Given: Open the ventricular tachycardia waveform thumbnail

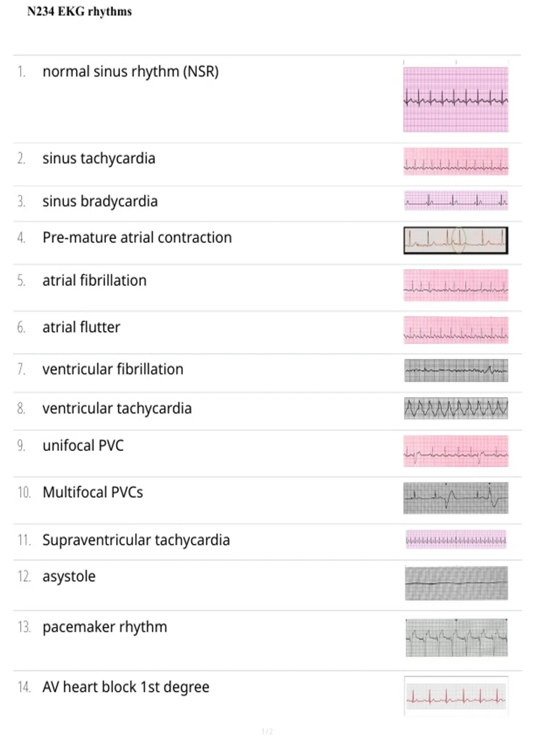Looking at the screenshot, I should (x=456, y=408).
